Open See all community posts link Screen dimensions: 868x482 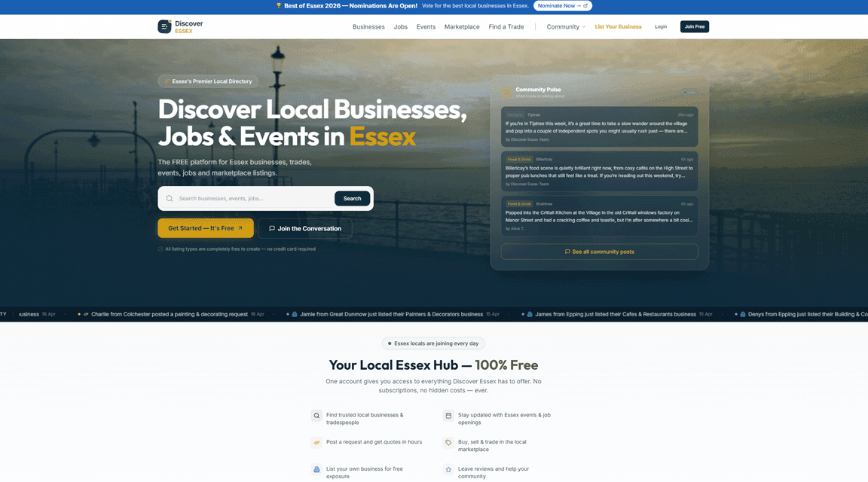tap(599, 252)
